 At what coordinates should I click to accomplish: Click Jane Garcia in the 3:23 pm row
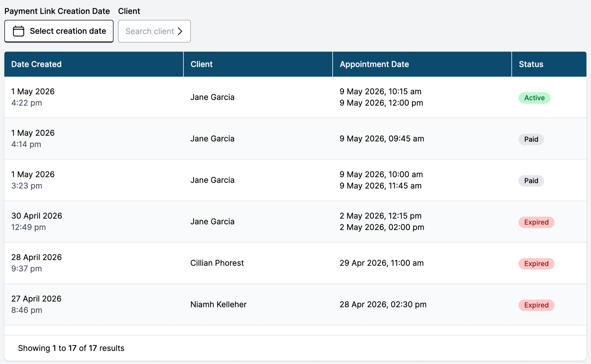pos(212,180)
